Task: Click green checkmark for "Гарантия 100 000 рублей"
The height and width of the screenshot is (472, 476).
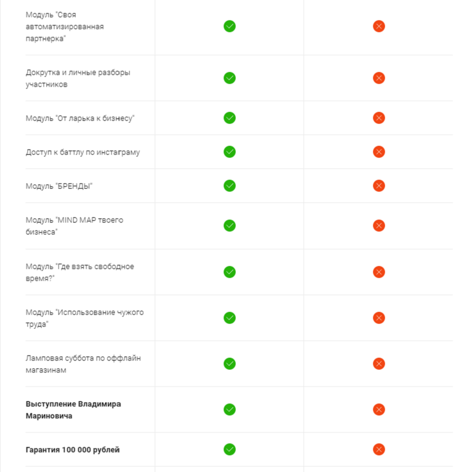Action: click(x=230, y=449)
